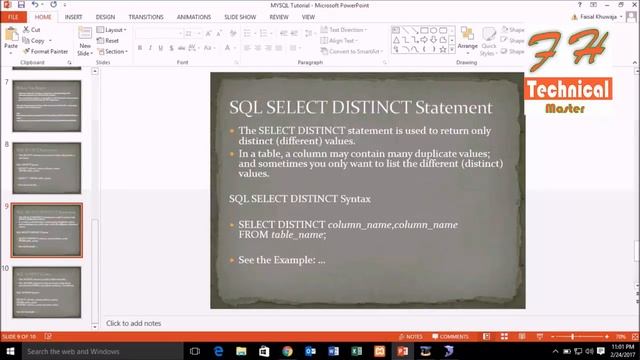
Task: Align text left
Action: coord(247,48)
